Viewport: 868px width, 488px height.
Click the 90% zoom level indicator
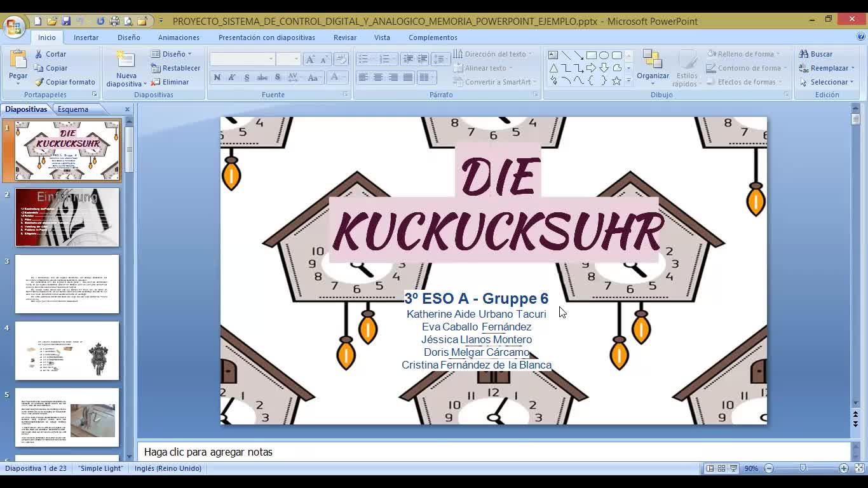(x=751, y=468)
